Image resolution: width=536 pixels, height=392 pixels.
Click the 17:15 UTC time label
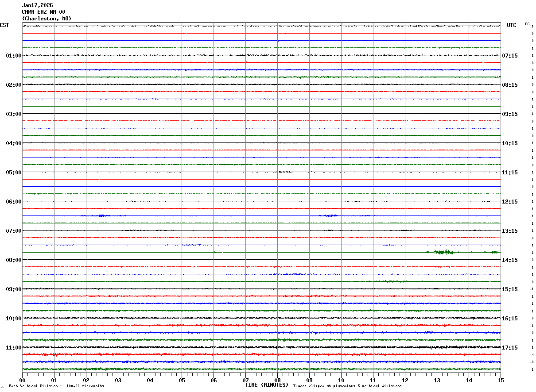(510, 348)
